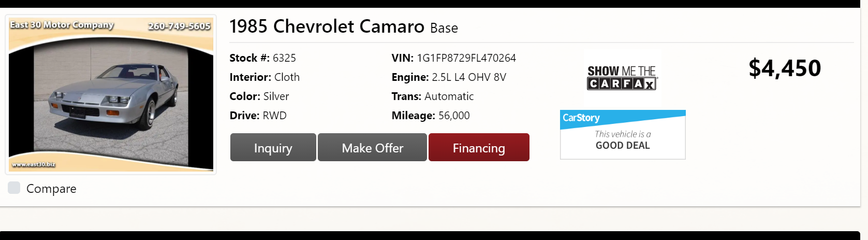Image resolution: width=868 pixels, height=240 pixels.
Task: Open the red Financing button
Action: [x=479, y=148]
